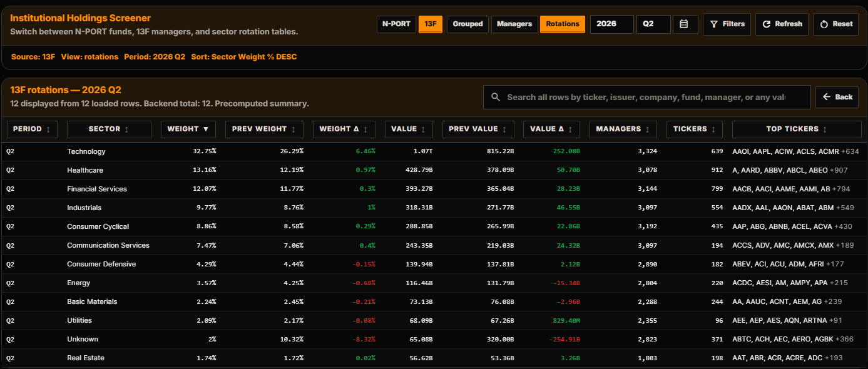Click the 815.22B prev value cell
Screen dimensions: 868x369
click(x=500, y=151)
